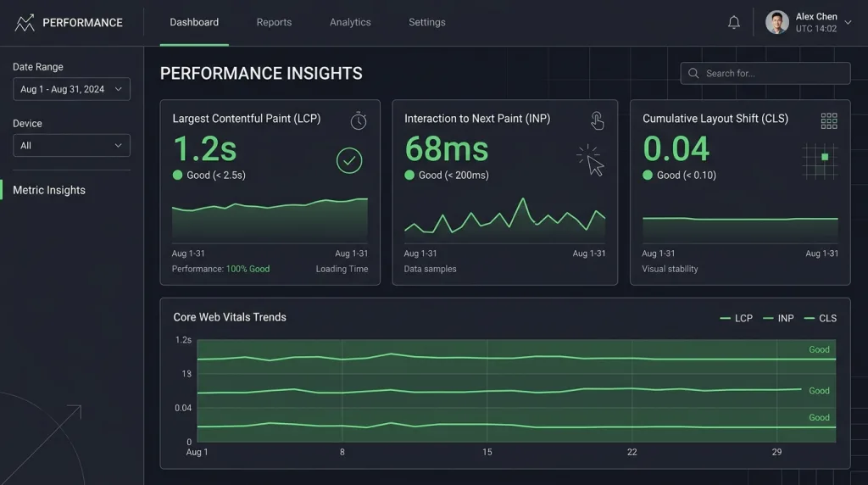868x485 pixels.
Task: Switch to the Dashboard tab
Action: tap(194, 22)
